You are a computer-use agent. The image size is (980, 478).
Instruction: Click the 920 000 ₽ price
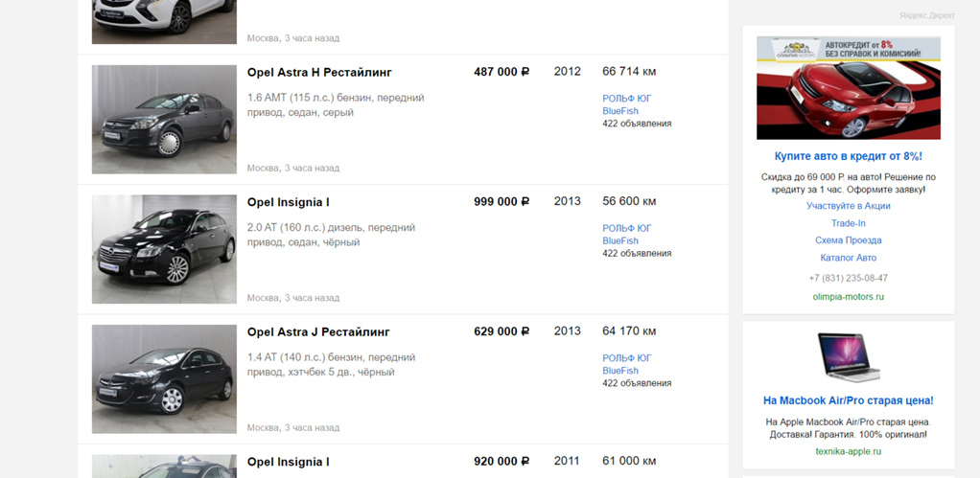pos(502,461)
